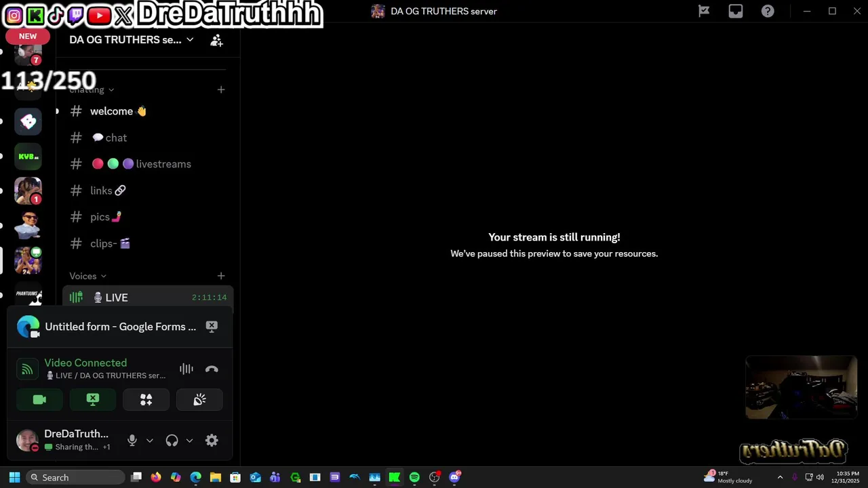
Task: Open Kick app on the taskbar
Action: (394, 477)
